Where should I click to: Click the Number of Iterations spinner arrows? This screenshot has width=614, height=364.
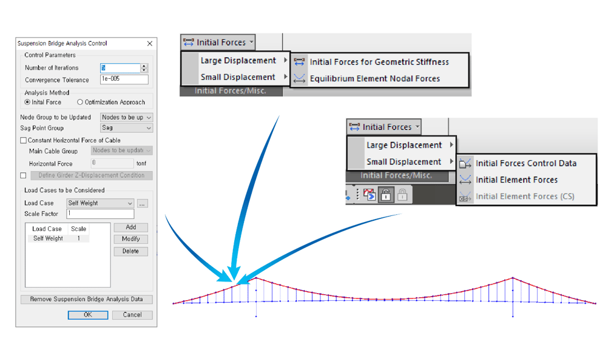tap(144, 68)
